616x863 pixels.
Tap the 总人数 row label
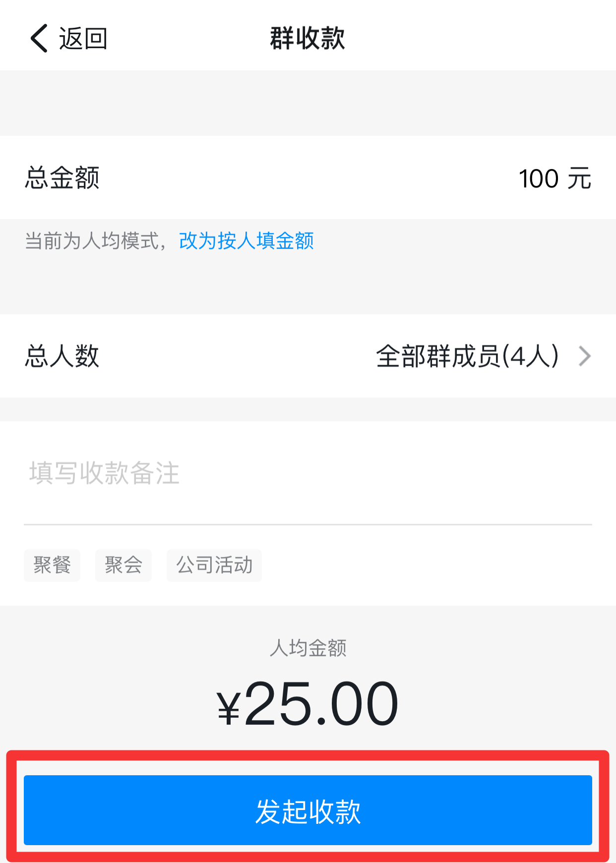tap(62, 356)
